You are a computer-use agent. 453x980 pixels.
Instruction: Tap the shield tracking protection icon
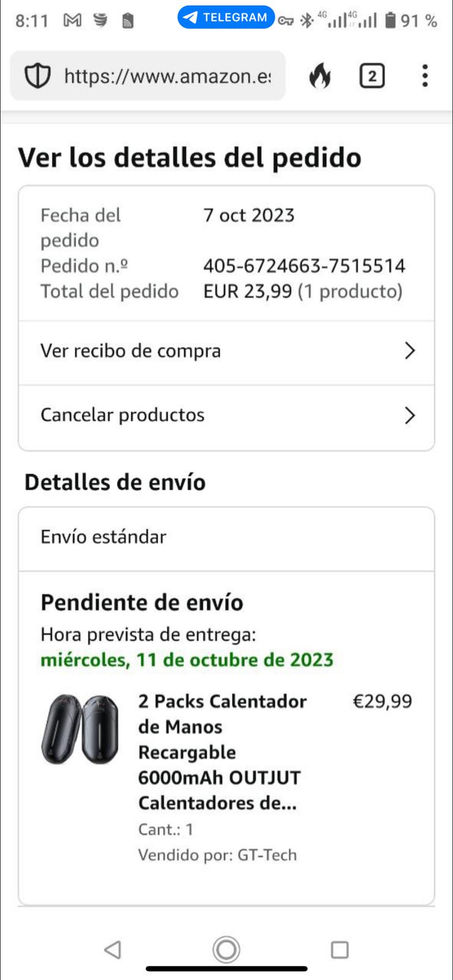(x=37, y=77)
